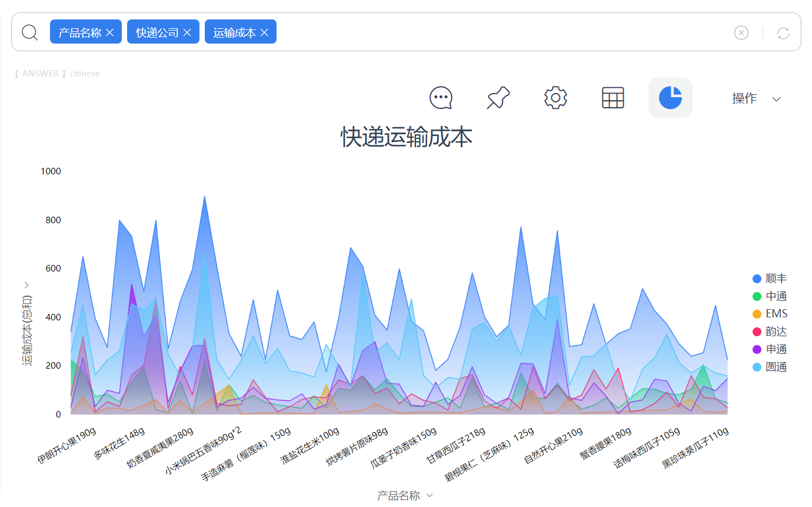This screenshot has width=812, height=507.
Task: Click the purple color dot beside 申通
Action: pos(757,349)
